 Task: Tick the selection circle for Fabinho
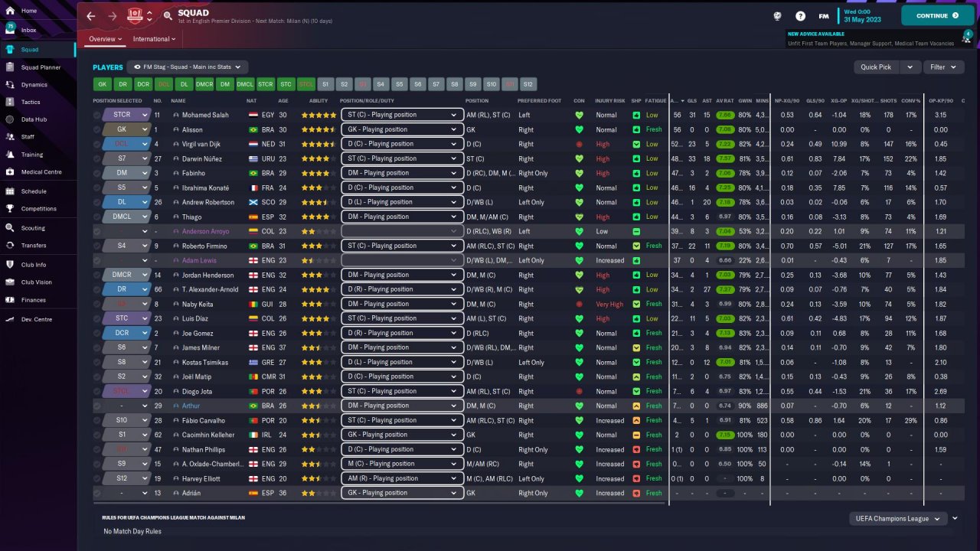click(x=97, y=173)
